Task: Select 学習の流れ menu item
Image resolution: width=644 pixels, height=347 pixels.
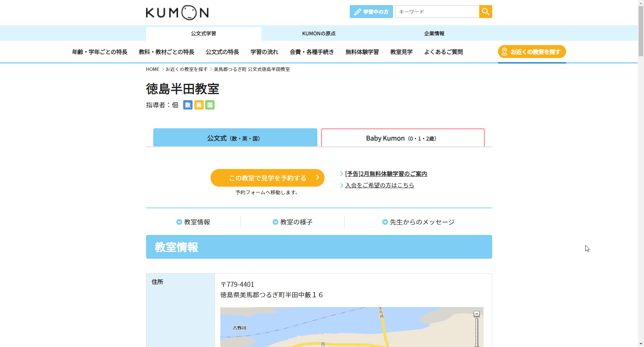Action: click(x=264, y=52)
